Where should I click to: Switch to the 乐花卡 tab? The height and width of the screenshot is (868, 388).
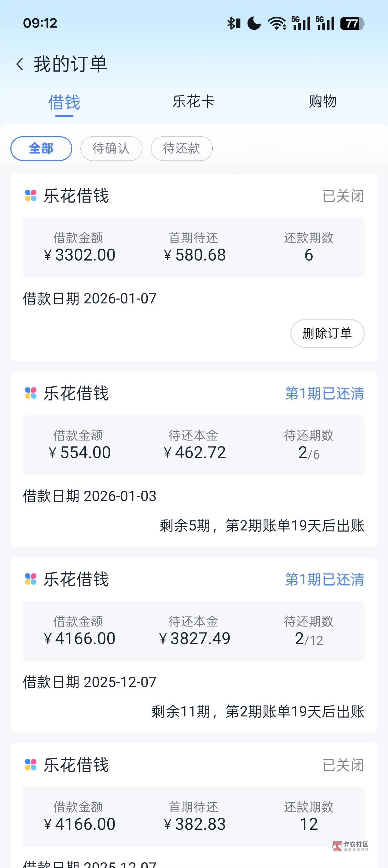[x=194, y=101]
